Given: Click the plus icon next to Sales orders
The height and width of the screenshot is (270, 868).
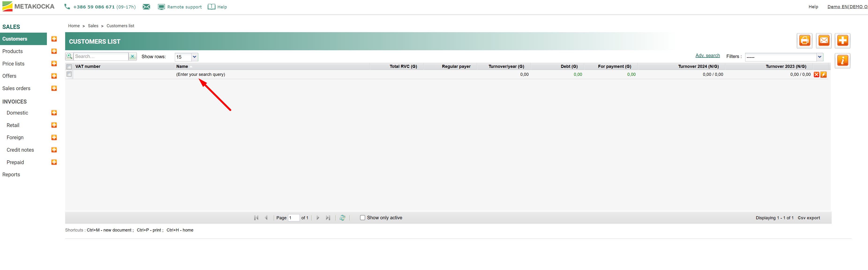Looking at the screenshot, I should pos(54,89).
